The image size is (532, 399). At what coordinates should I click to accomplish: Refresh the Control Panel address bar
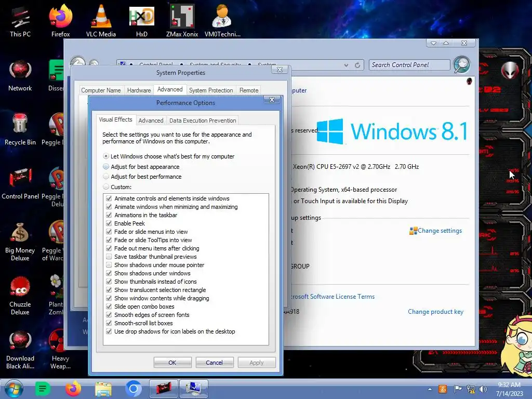(357, 65)
